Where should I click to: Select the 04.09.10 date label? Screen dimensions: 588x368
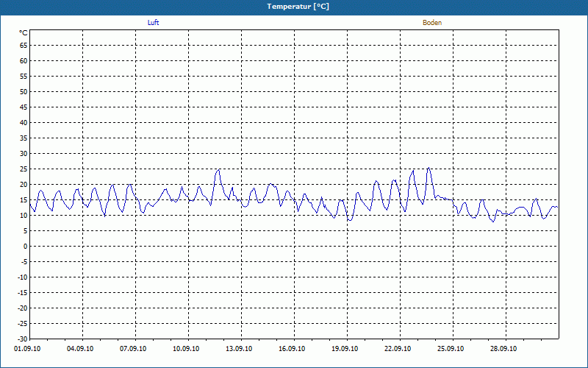[x=80, y=348]
